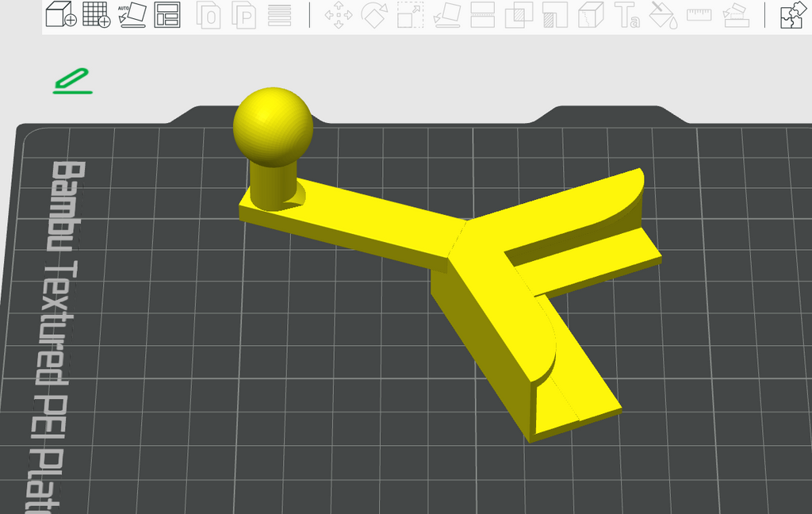Activate the Seam painting cube icon
Image resolution: width=812 pixels, height=514 pixels.
tap(591, 14)
